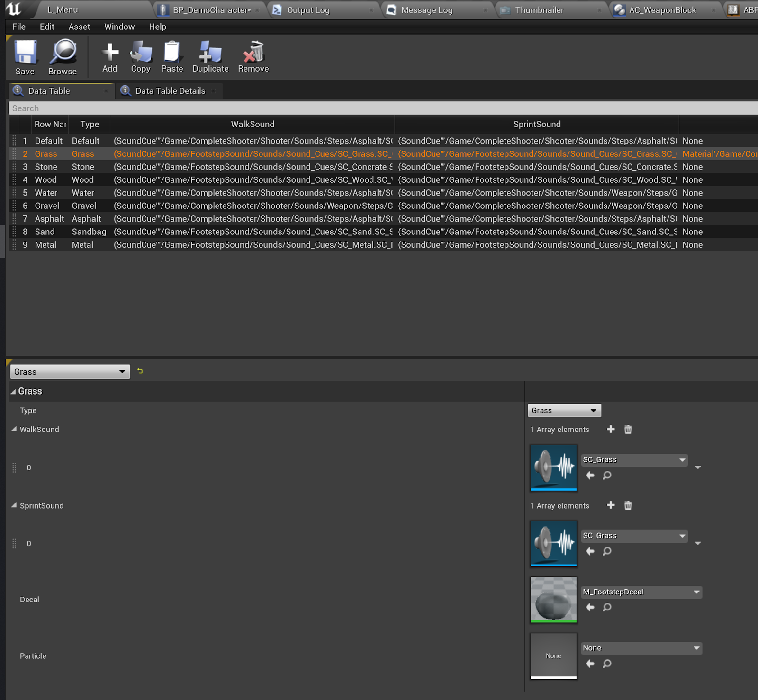
Task: Click the M_FootstepDecal material thumbnail
Action: [x=553, y=600]
